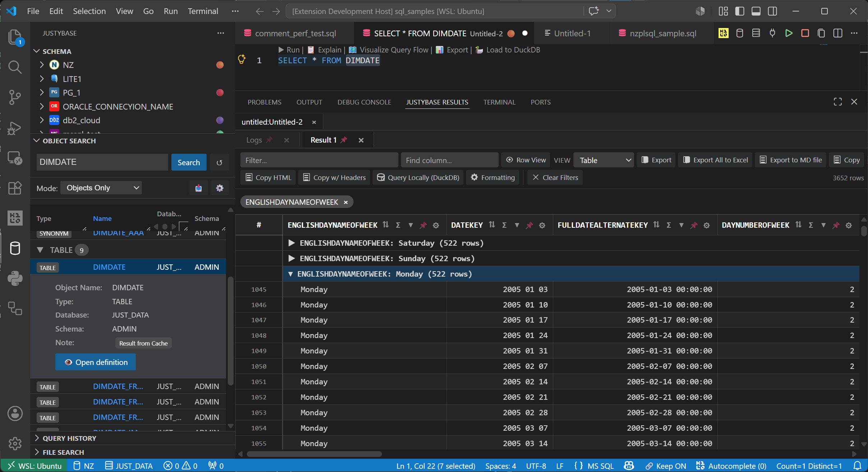Toggle pin on the Result 1 tab
Screen dimensions: 868x472
pos(344,140)
